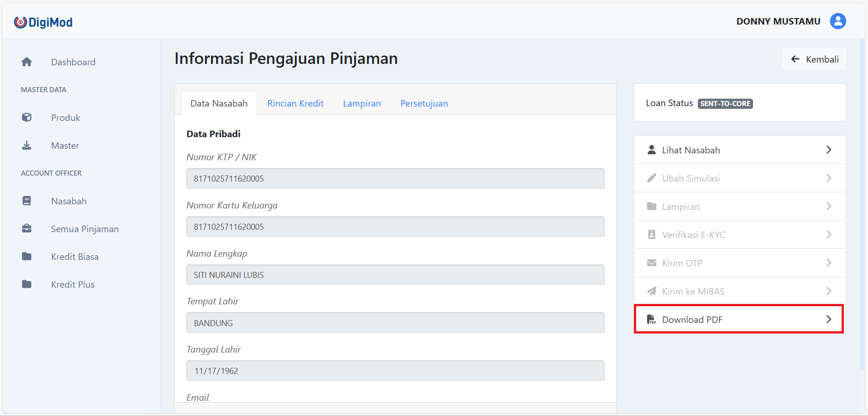868x416 pixels.
Task: Click the Kredit Biasa folder icon
Action: click(27, 257)
